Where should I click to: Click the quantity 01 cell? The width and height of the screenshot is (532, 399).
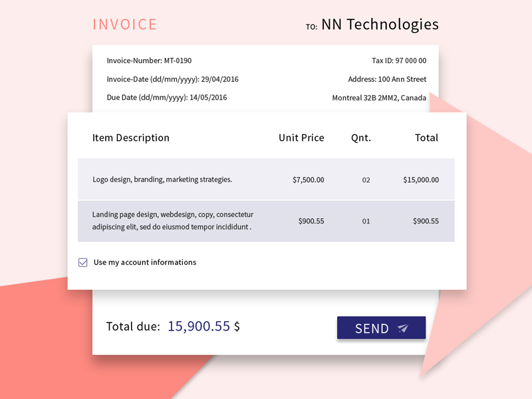point(366,221)
